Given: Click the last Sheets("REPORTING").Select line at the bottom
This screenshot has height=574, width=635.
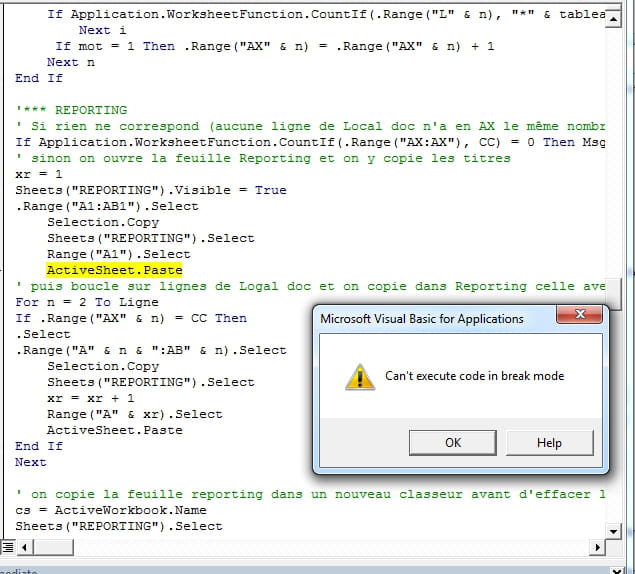Looking at the screenshot, I should point(119,526).
